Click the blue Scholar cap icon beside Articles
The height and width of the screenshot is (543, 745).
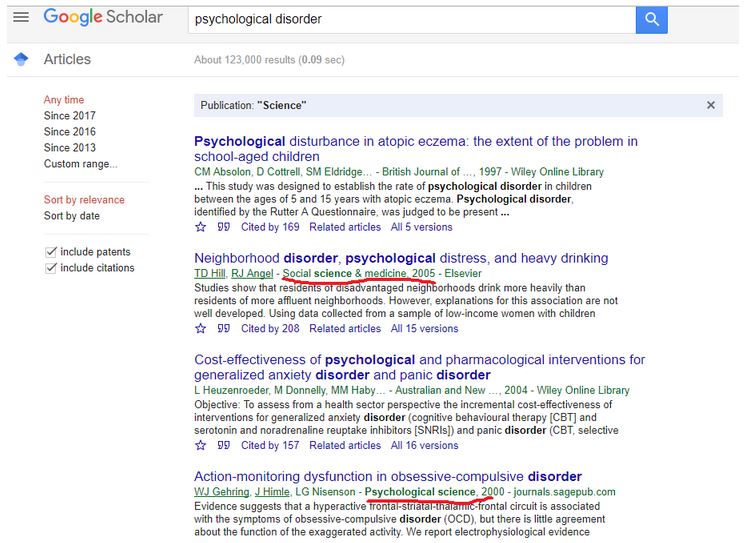coord(21,59)
